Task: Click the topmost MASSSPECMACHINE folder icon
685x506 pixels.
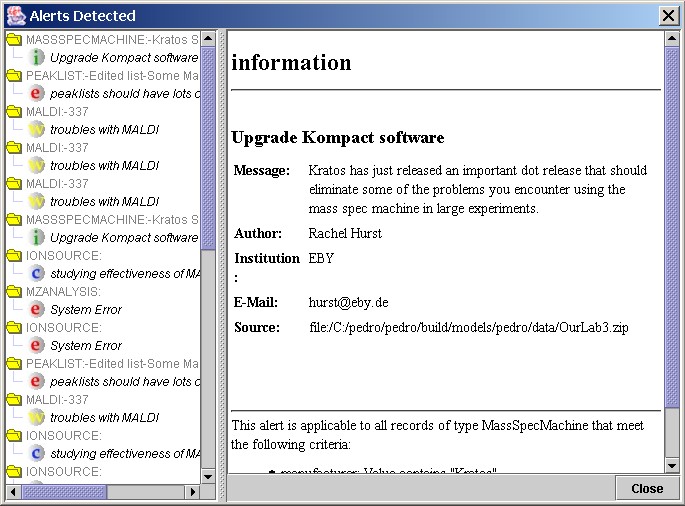Action: point(14,40)
